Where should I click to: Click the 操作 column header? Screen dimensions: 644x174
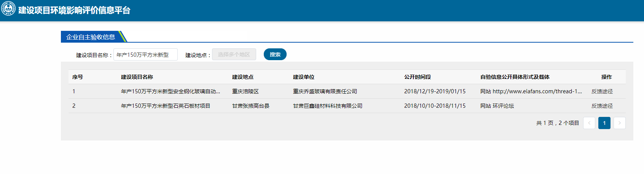point(607,77)
